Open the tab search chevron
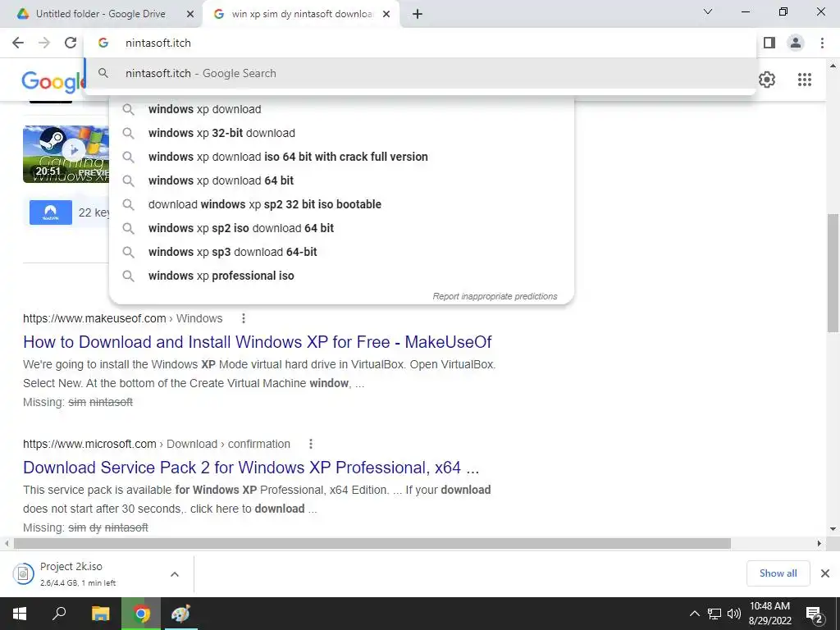This screenshot has height=630, width=840. click(x=708, y=11)
